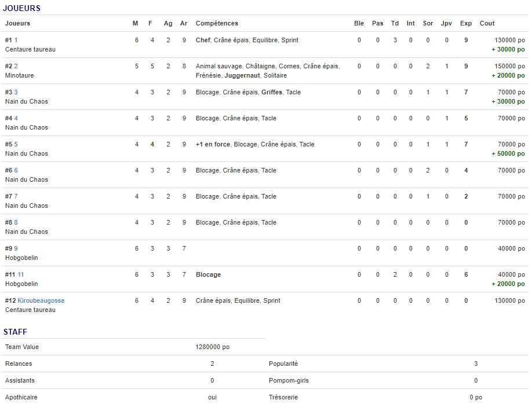Open the Kiroubeaugosse player link
This screenshot has width=532, height=411.
coord(41,300)
